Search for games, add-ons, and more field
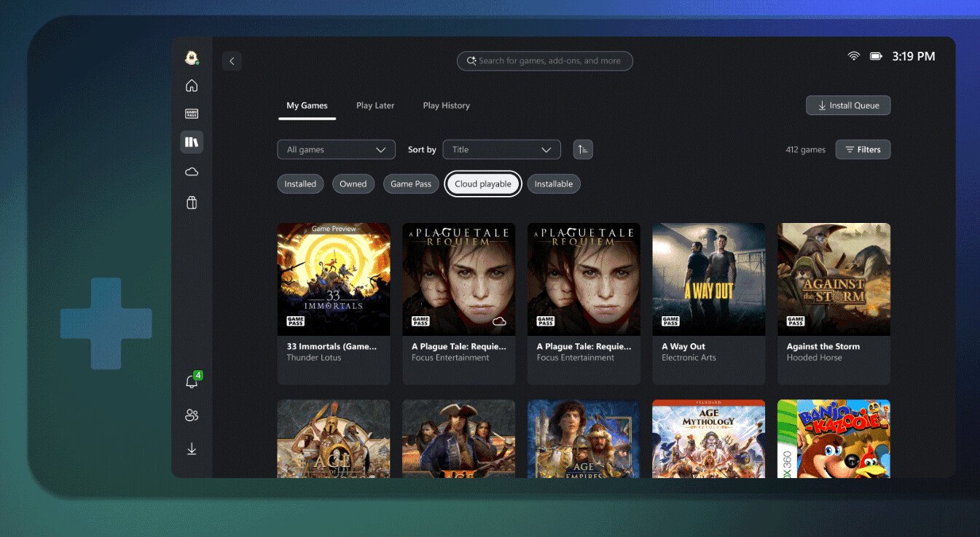980x537 pixels. 545,61
